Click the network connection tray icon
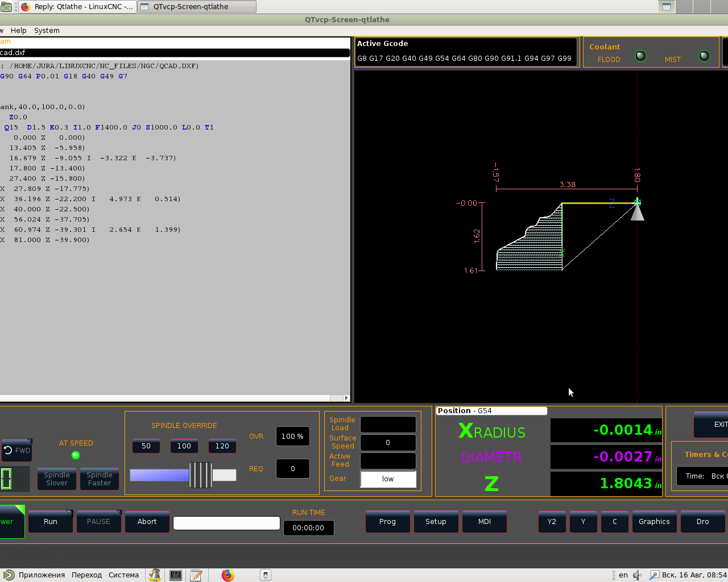Screen dimensions: 728x582 [x=654, y=575]
